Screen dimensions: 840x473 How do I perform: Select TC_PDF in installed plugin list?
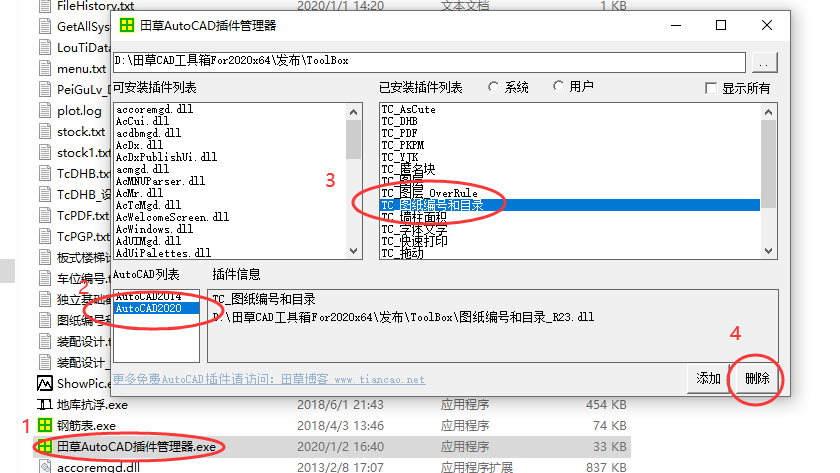[x=399, y=133]
